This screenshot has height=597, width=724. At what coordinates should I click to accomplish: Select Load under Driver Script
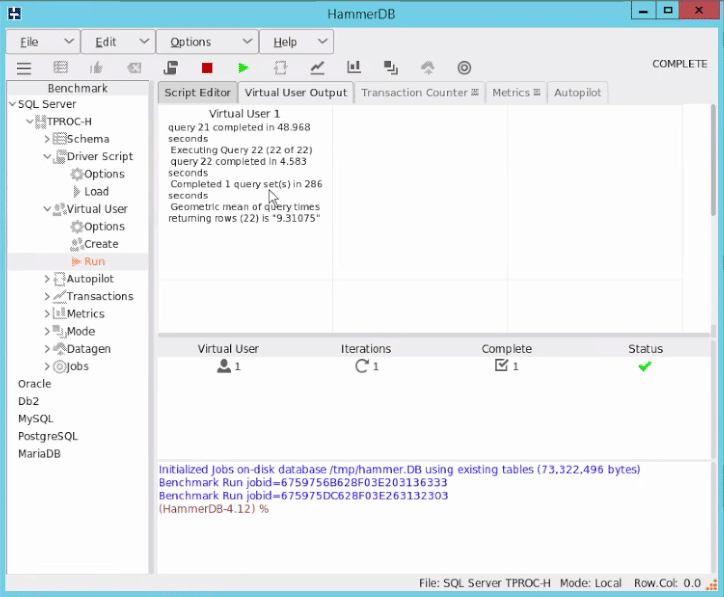pos(97,192)
